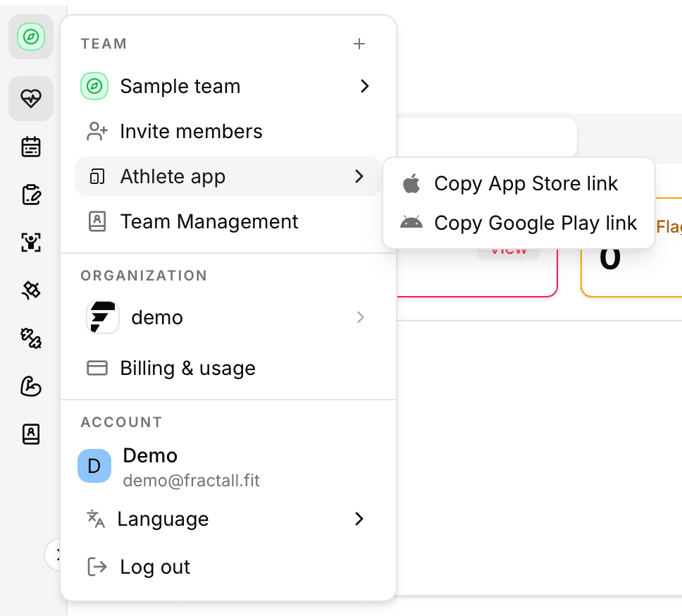This screenshot has width=682, height=616.
Task: Select the demo organization
Action: pos(228,318)
